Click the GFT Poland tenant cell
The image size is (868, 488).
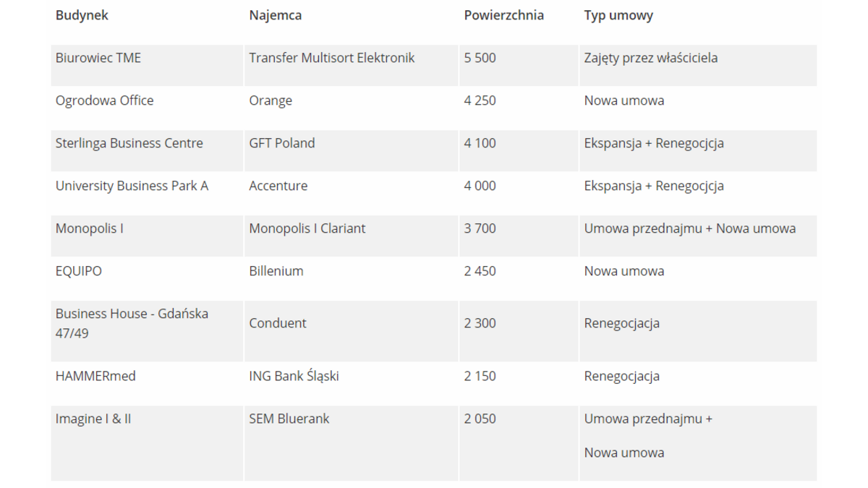click(x=282, y=143)
